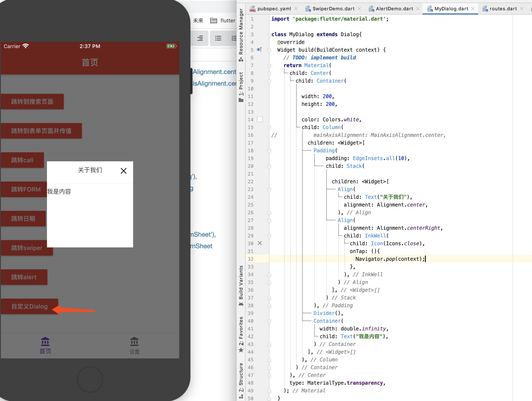Click the override gutter icon on line 5
Image resolution: width=532 pixels, height=401 pixels.
(x=259, y=50)
